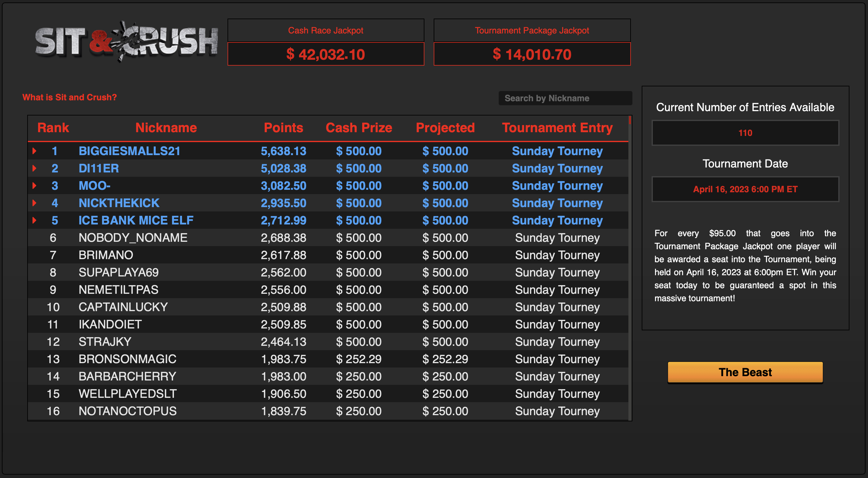Select nickname MOO-
868x478 pixels.
click(x=94, y=186)
